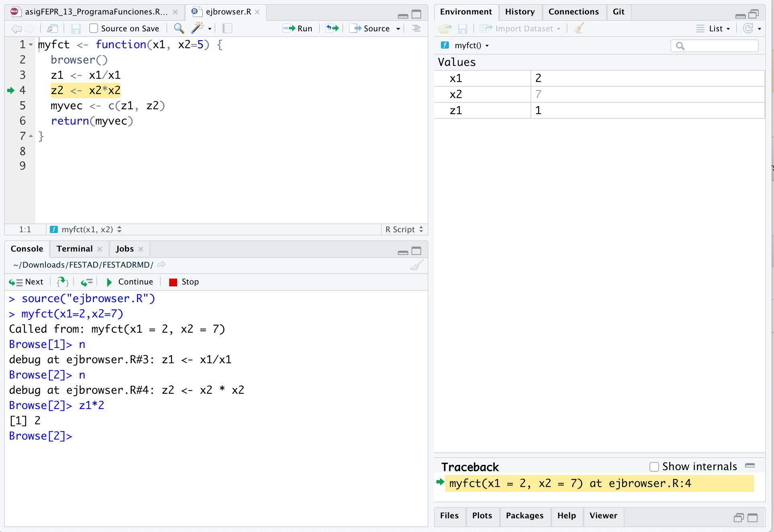Open the Git tab

click(x=618, y=12)
